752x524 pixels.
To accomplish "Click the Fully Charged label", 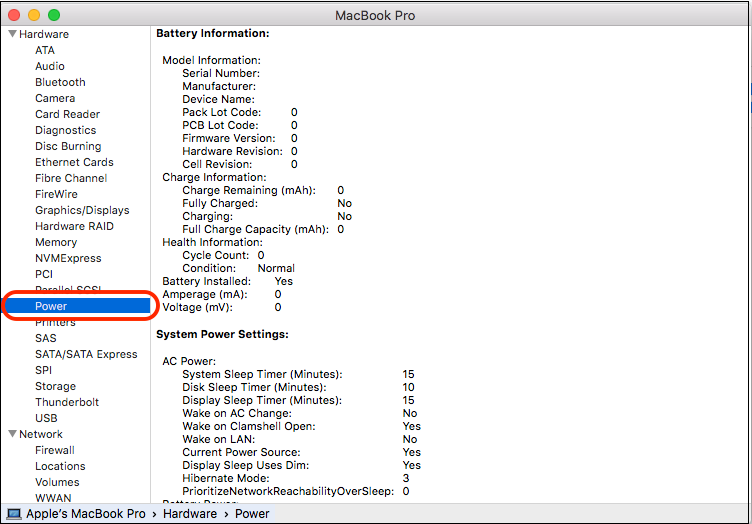I will click(220, 203).
